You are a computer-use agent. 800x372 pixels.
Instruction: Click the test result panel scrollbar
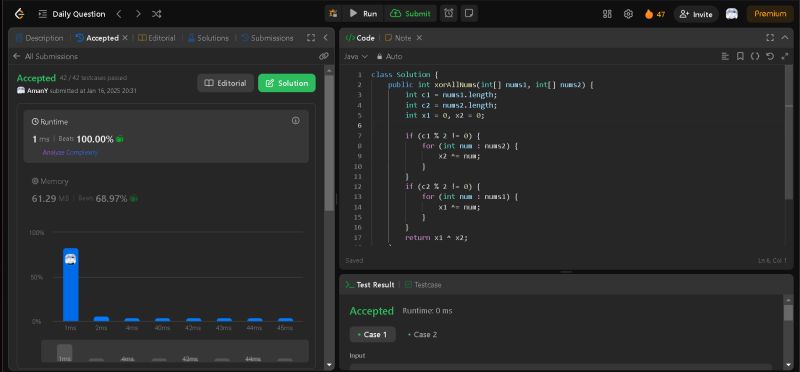click(789, 313)
